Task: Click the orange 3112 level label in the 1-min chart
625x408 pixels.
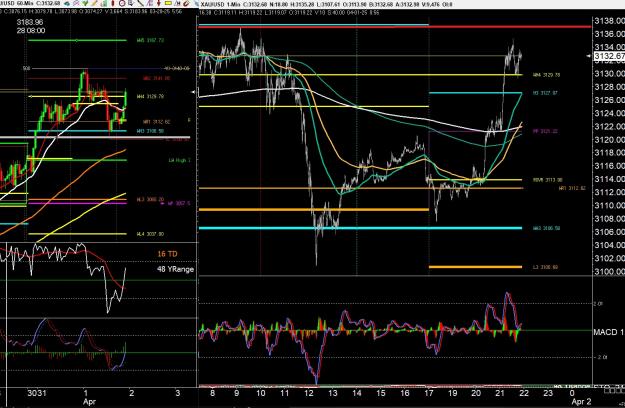Action: 572,188
